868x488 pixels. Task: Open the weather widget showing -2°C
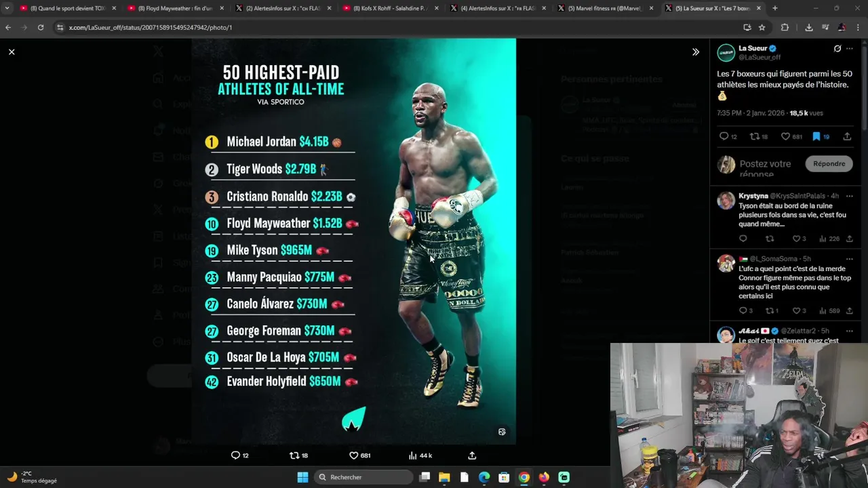point(32,477)
